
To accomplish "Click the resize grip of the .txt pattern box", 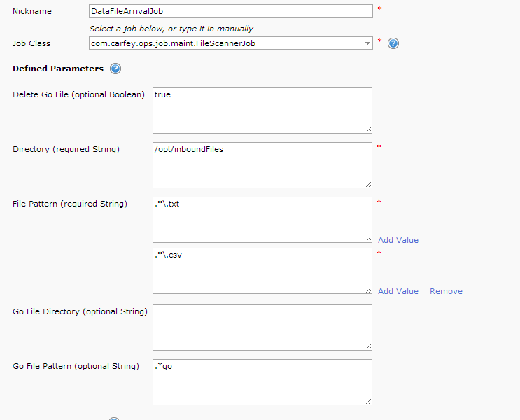I will click(367, 238).
